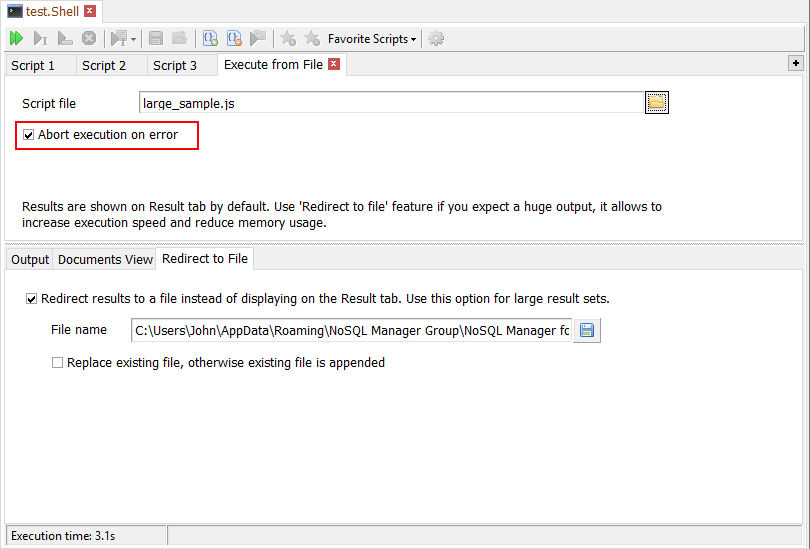Click the add script tab icon
This screenshot has height=549, width=810.
click(x=210, y=39)
